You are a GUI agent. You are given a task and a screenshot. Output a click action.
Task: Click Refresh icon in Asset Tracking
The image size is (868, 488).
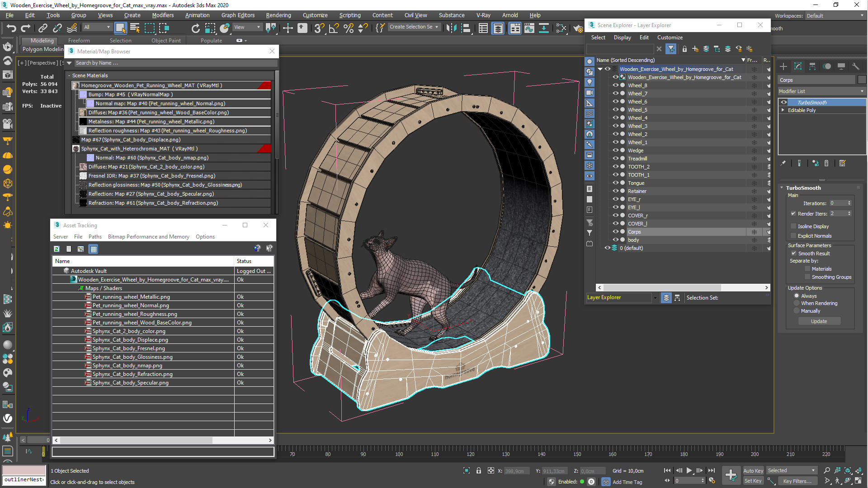pos(57,249)
